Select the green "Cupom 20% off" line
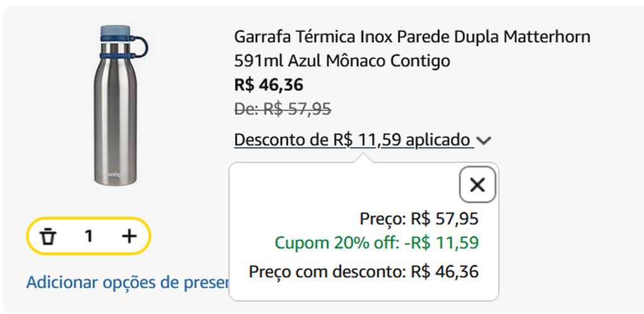Viewport: 644px width, 314px height. (x=336, y=242)
